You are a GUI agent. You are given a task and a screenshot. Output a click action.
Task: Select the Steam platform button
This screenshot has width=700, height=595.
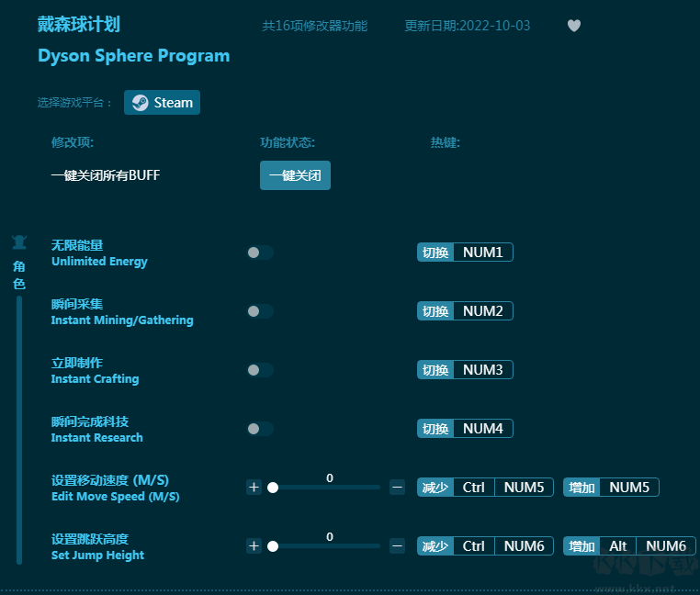coord(162,103)
